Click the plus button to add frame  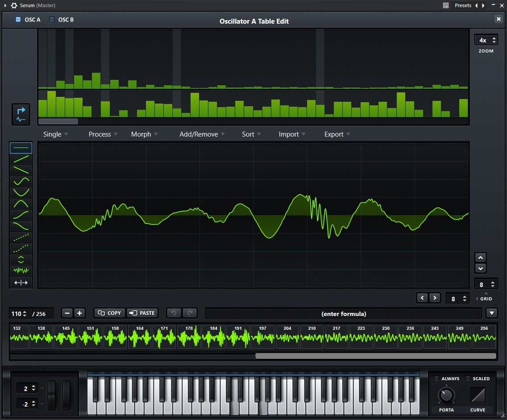(79, 313)
